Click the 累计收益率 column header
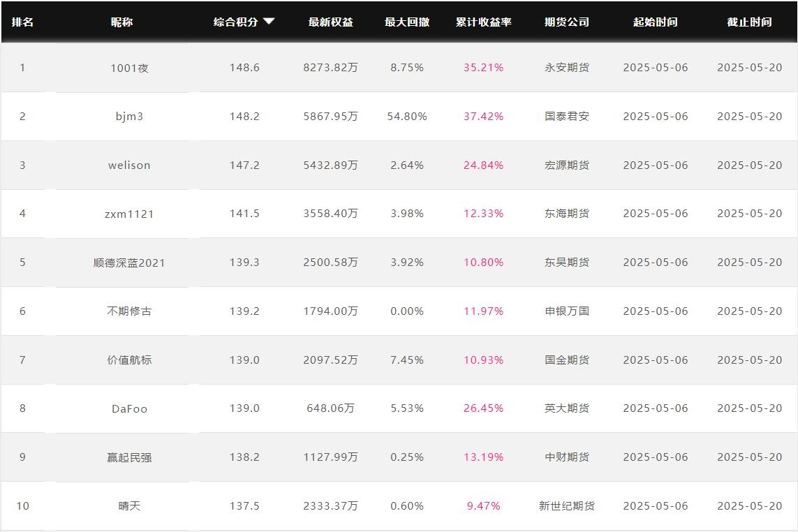Viewport: 798px width, 532px height. (x=484, y=22)
